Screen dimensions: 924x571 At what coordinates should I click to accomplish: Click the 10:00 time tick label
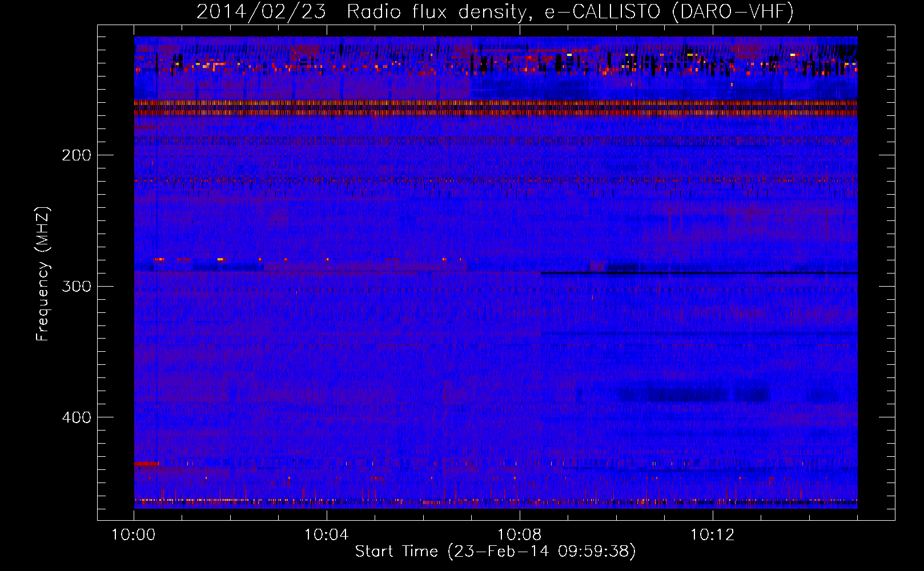[x=134, y=535]
